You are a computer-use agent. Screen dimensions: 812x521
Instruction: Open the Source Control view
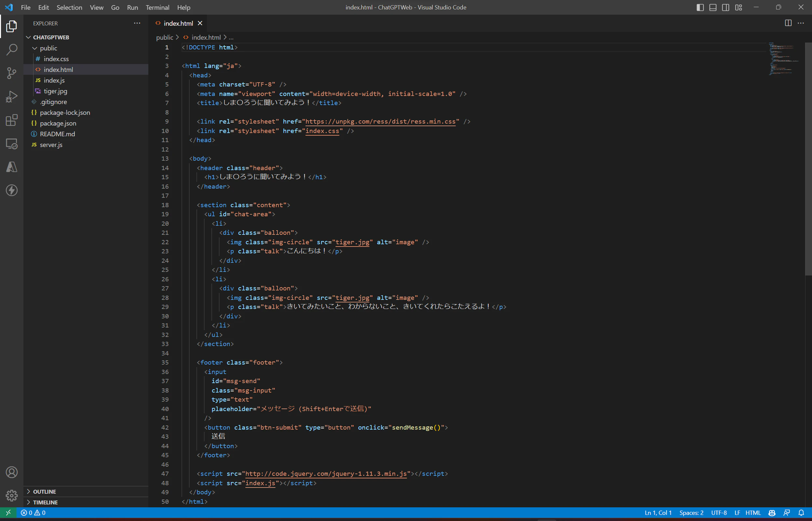coord(11,73)
